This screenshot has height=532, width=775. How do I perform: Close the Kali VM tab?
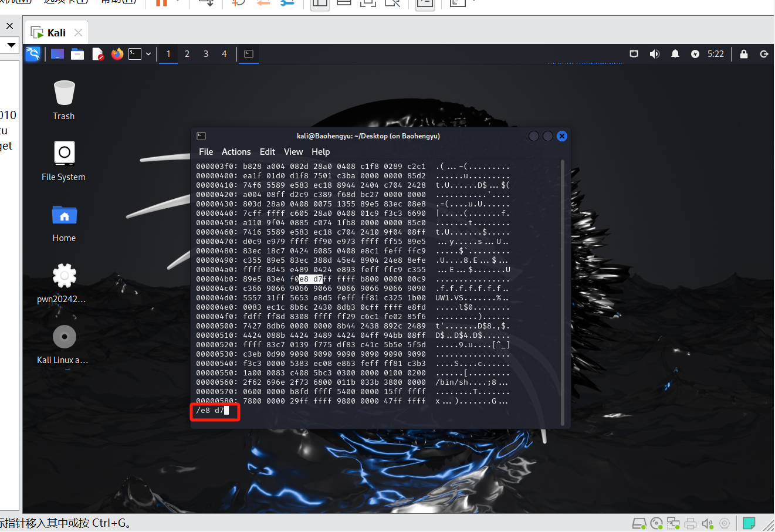pyautogui.click(x=78, y=33)
